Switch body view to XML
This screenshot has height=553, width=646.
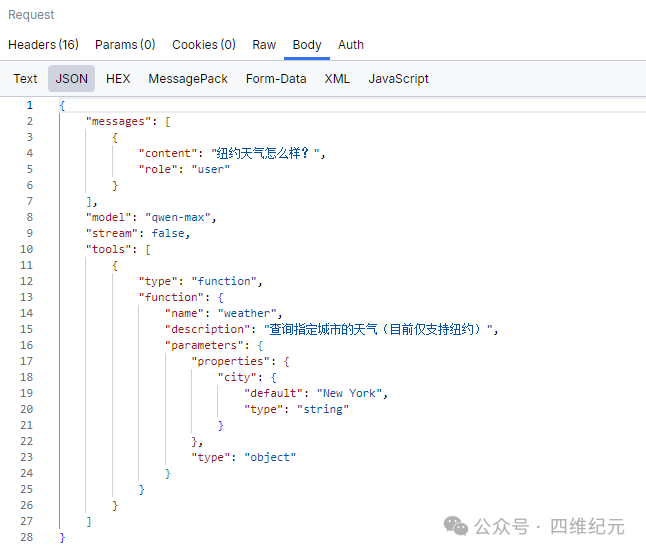point(337,78)
